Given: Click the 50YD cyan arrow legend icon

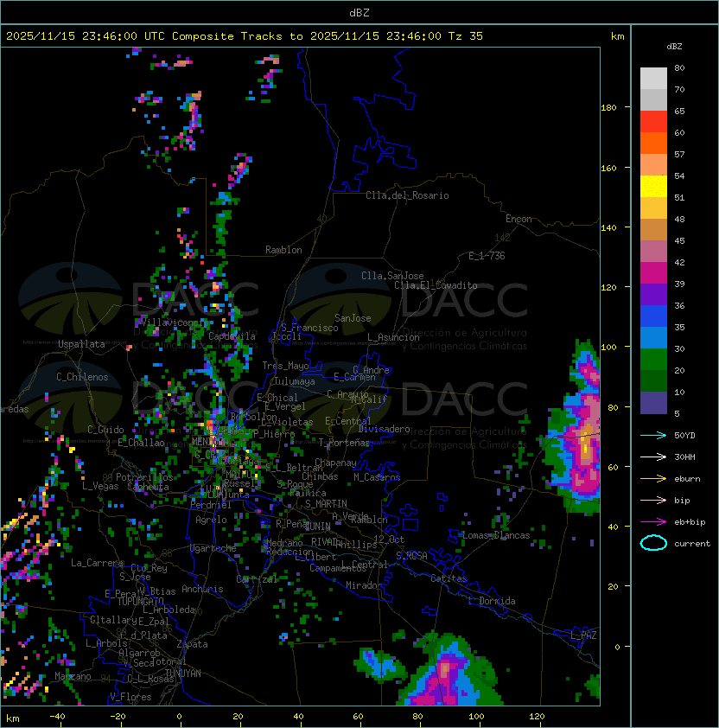Looking at the screenshot, I should 653,435.
